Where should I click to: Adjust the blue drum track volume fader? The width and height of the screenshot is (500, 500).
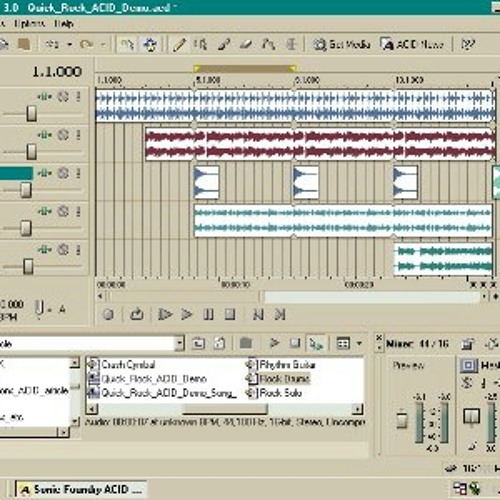click(31, 114)
